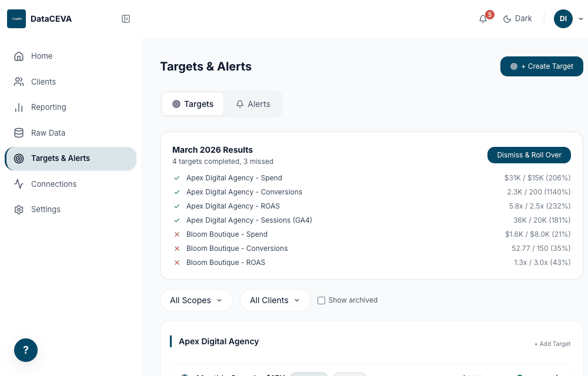Select Apex Digital Agency - ROAS row
Viewport: 588px width, 376px height.
tap(371, 206)
